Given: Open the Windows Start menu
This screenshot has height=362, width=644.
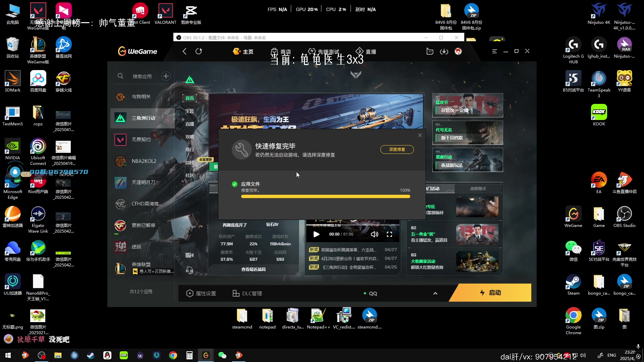Looking at the screenshot, I should click(8, 355).
